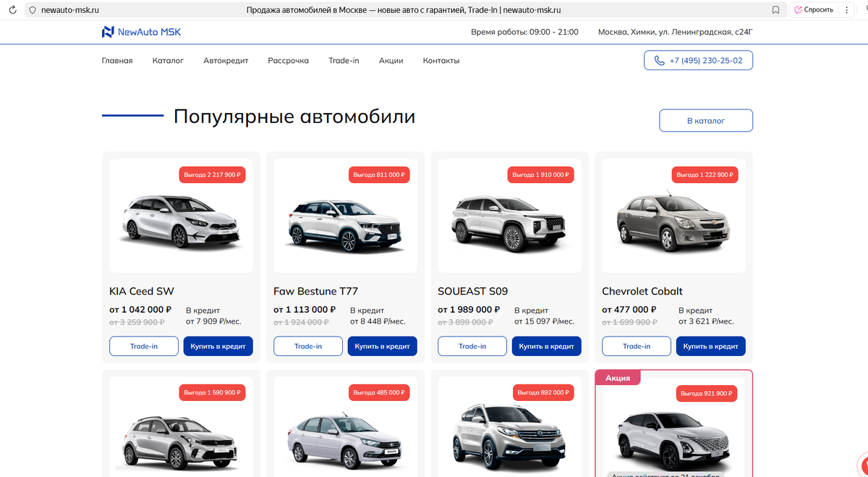
Task: Click Купить в кредит for SOUEAST S09
Action: click(546, 346)
